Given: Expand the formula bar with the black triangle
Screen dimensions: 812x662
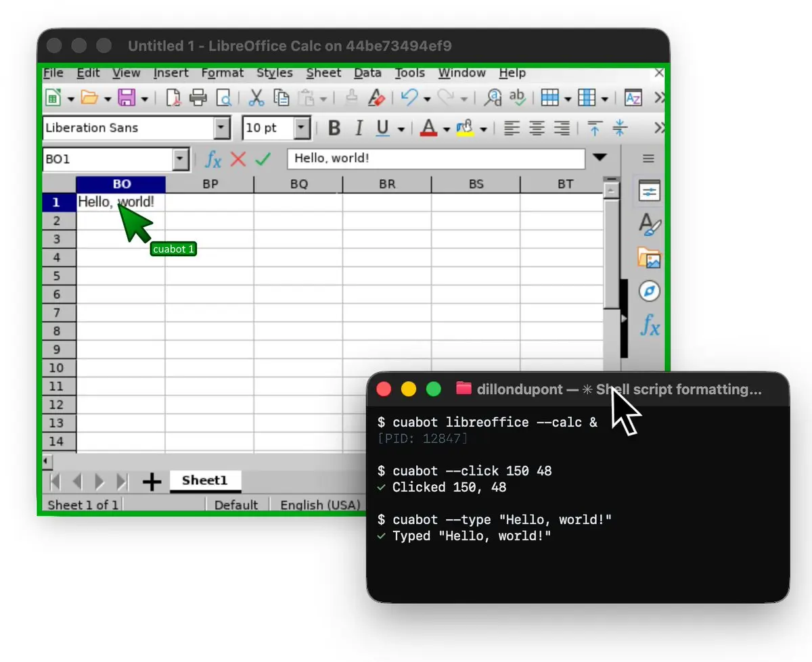Looking at the screenshot, I should tap(600, 158).
